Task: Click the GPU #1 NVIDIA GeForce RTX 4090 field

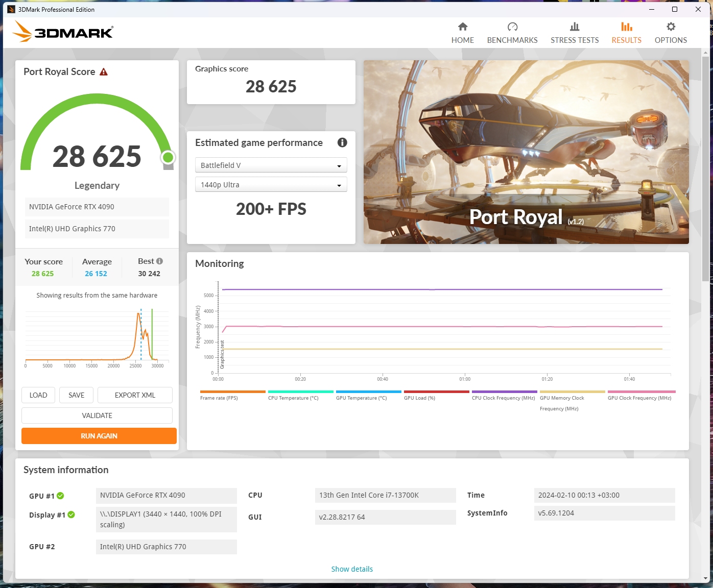Action: pos(167,495)
